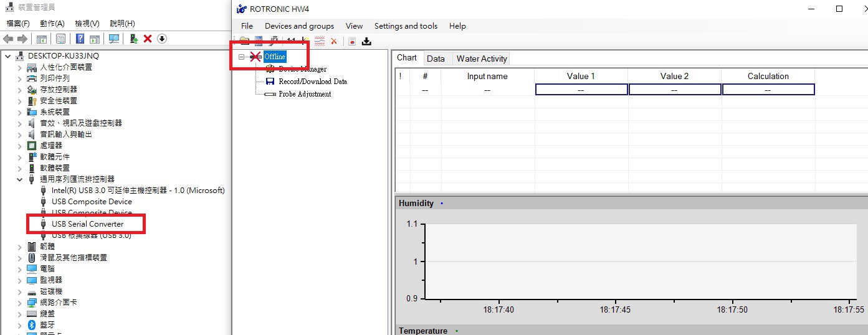868x335 pixels.
Task: Click the Temperature chart title bar
Action: [631, 330]
